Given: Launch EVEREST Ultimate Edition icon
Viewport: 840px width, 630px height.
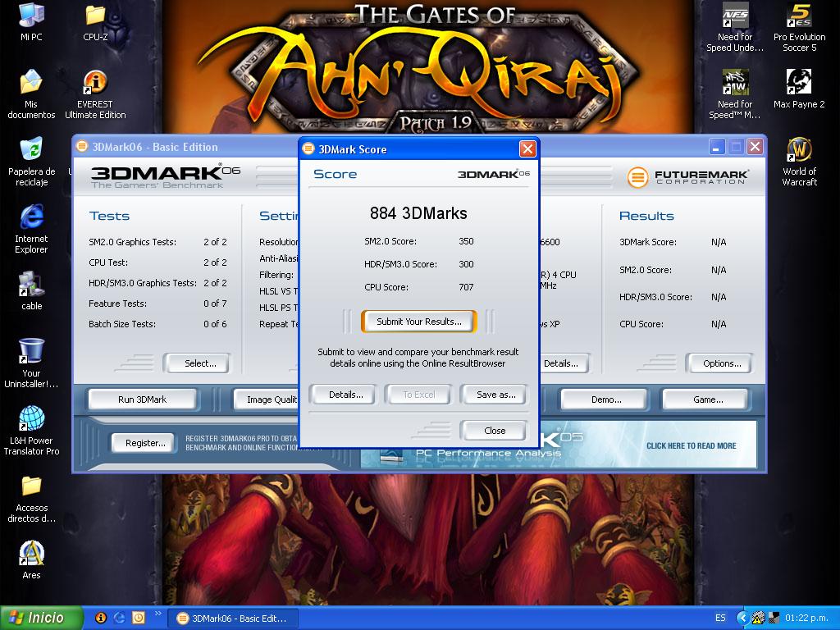Looking at the screenshot, I should coord(95,94).
